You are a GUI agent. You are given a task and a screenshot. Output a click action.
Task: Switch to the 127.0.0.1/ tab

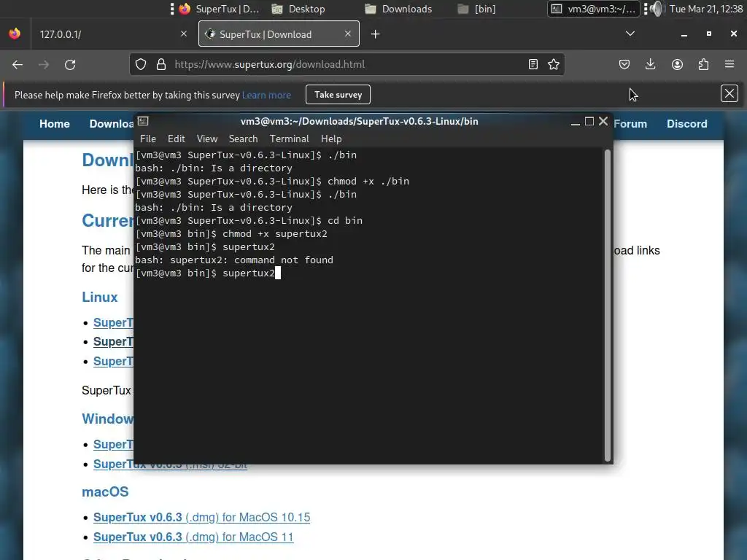click(x=113, y=34)
